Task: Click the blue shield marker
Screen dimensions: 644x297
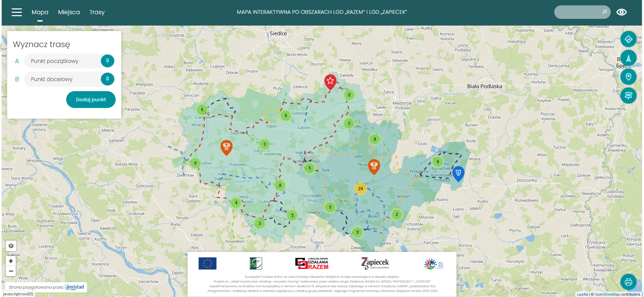Action: (458, 173)
